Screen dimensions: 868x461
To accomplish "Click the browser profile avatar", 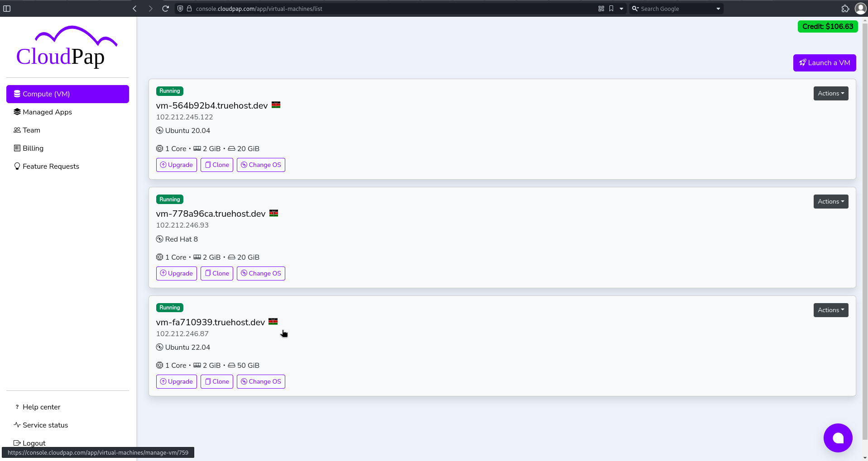I will (860, 8).
